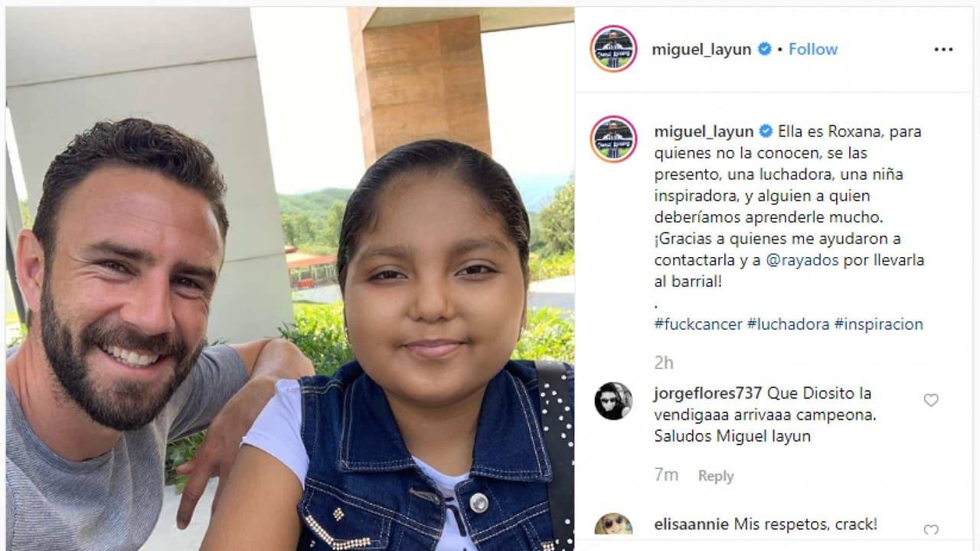Screen dimensions: 980x551
Task: Open miguel_layun username in post header
Action: click(701, 50)
